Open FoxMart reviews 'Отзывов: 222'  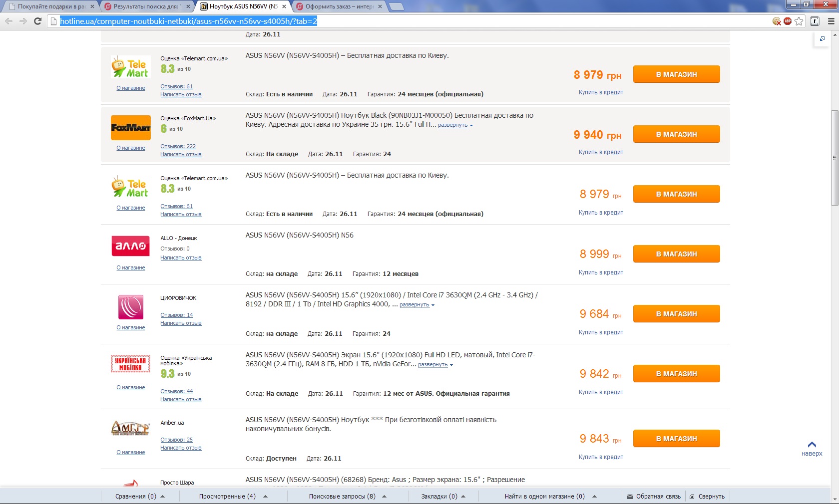click(x=178, y=146)
